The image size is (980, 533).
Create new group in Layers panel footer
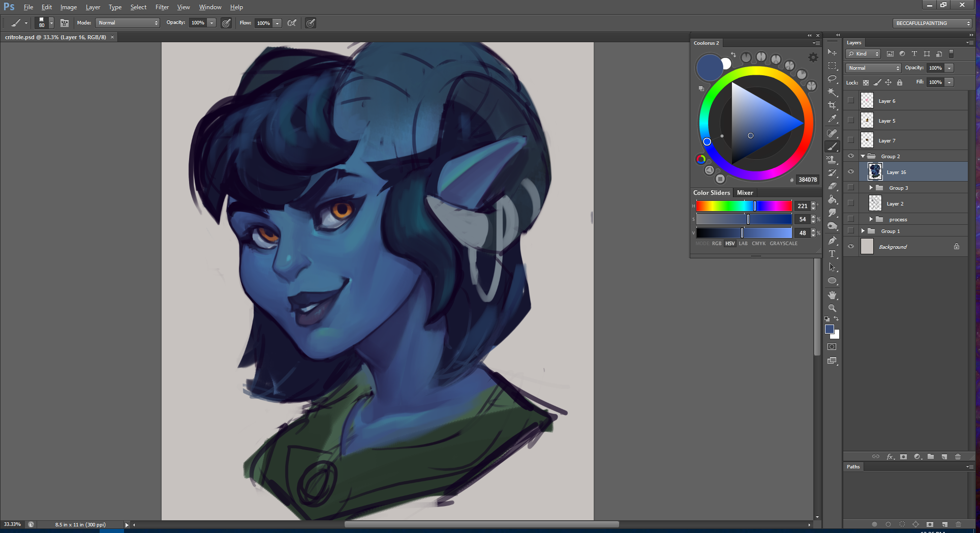point(931,457)
